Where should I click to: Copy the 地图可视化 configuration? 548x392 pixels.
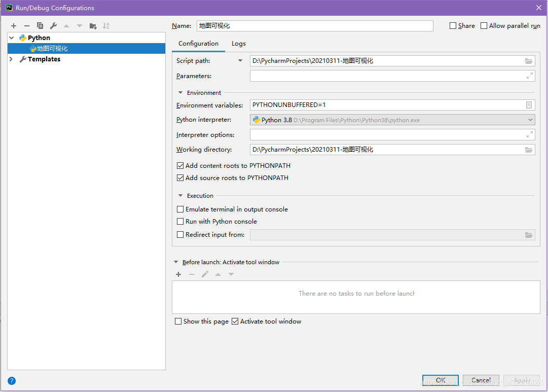40,25
